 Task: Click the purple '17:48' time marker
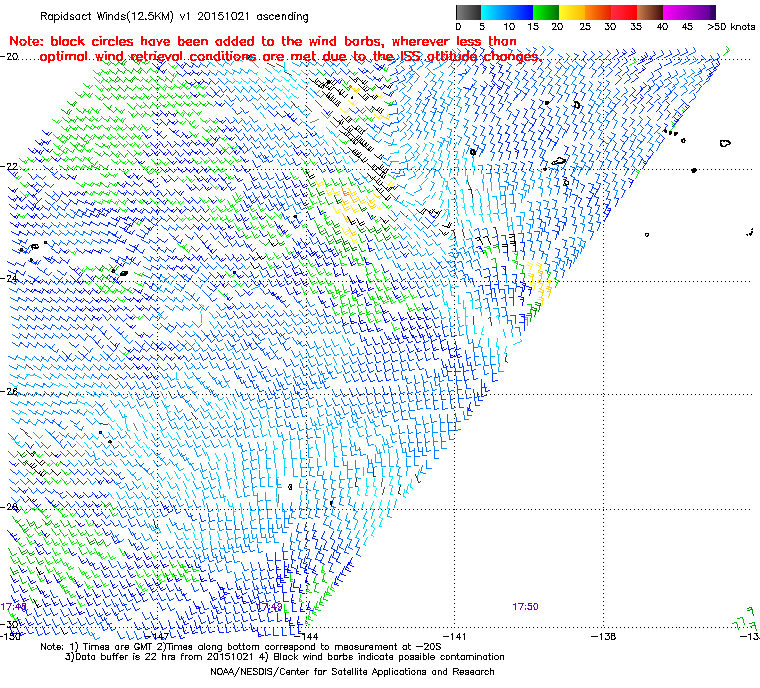(13, 607)
